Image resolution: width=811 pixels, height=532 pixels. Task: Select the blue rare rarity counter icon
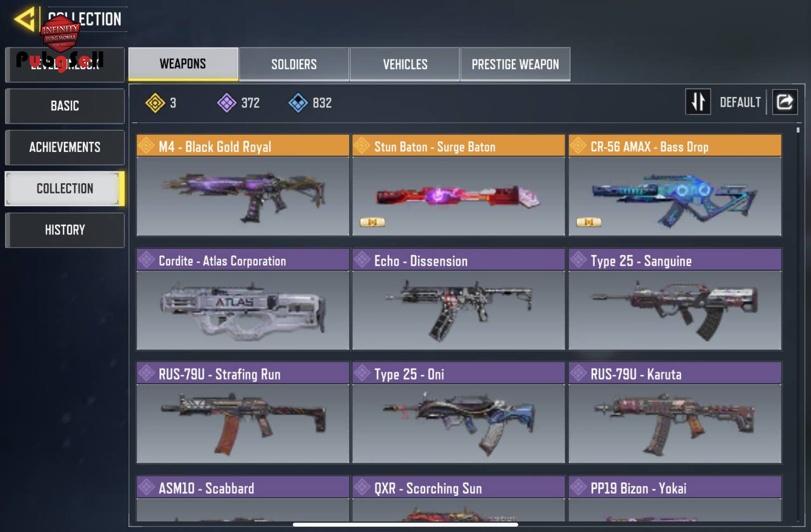(x=298, y=103)
